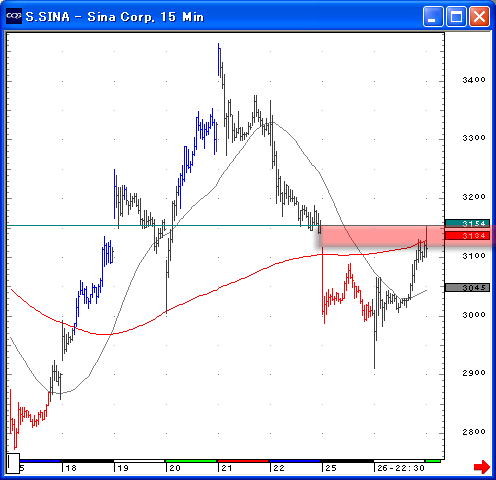The height and width of the screenshot is (480, 496).
Task: Click the small box at bottom-left corner
Action: [x=14, y=463]
